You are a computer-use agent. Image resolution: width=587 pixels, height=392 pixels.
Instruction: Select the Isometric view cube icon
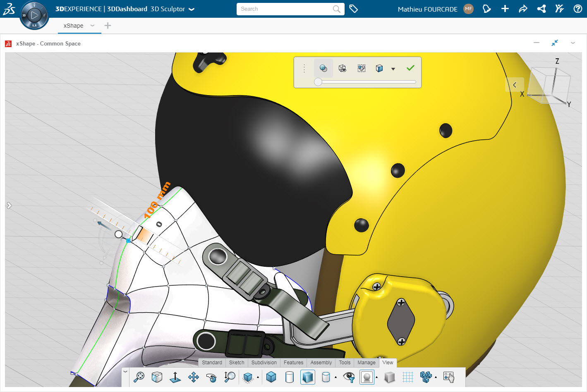pos(157,377)
